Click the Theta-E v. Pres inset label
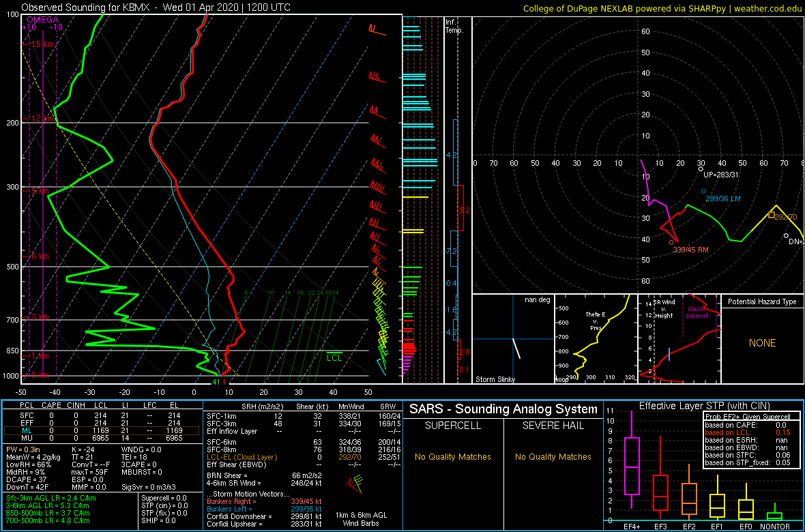805x532 pixels. pos(596,321)
